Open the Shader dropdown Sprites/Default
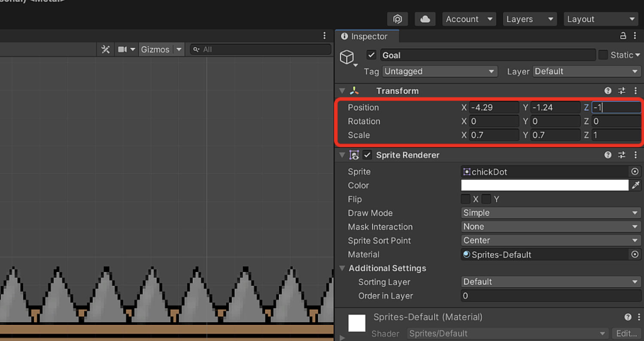644x341 pixels. (x=508, y=333)
